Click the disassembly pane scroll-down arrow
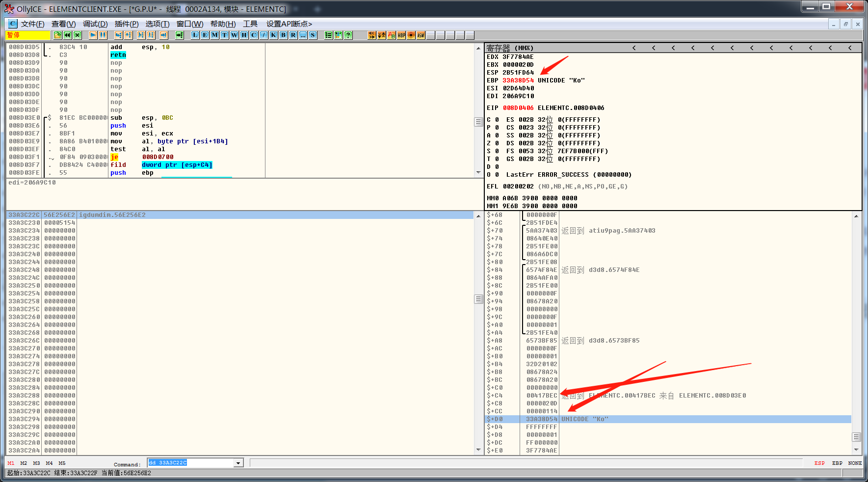This screenshot has height=482, width=868. (478, 172)
